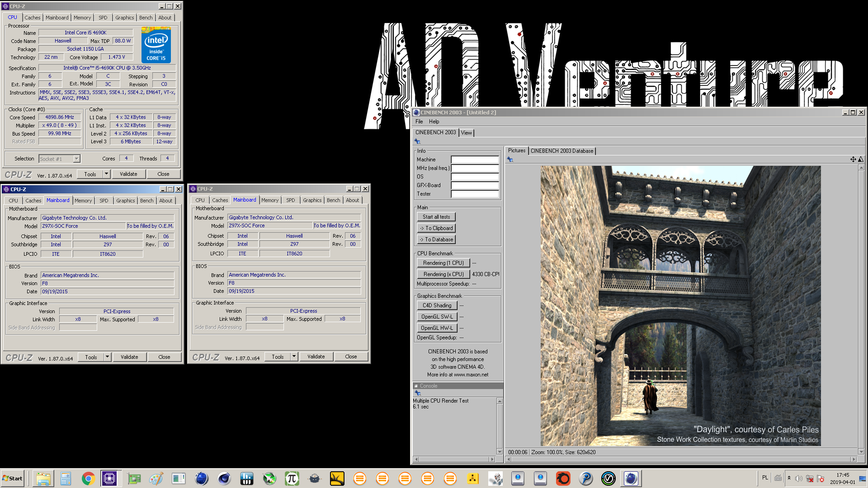Click the console scrollbar up arrow
The height and width of the screenshot is (488, 868).
[x=500, y=401]
